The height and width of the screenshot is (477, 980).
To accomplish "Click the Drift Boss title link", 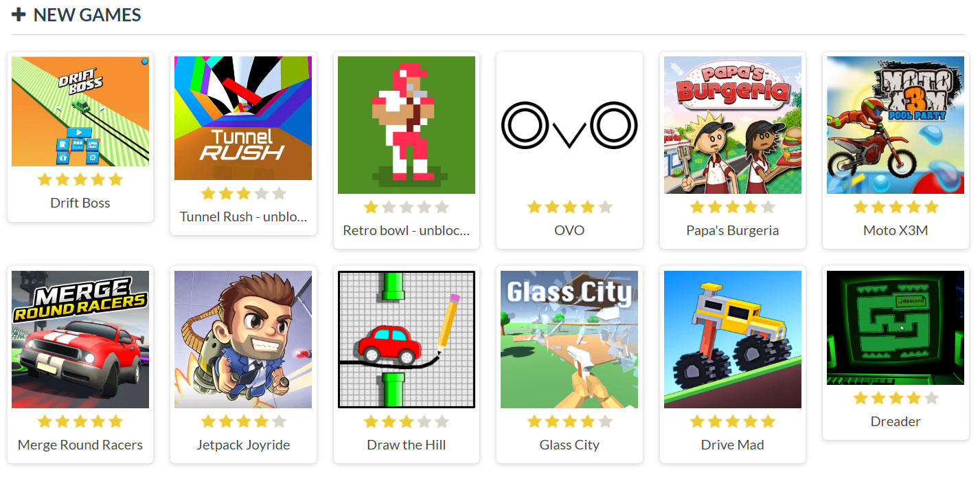I will pos(80,203).
